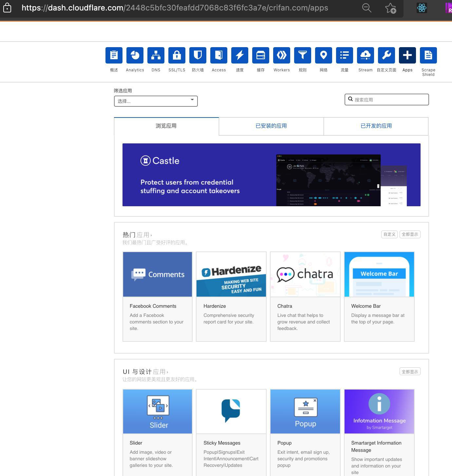Click into the 搜索应用 search field
This screenshot has width=452, height=476.
tap(386, 100)
